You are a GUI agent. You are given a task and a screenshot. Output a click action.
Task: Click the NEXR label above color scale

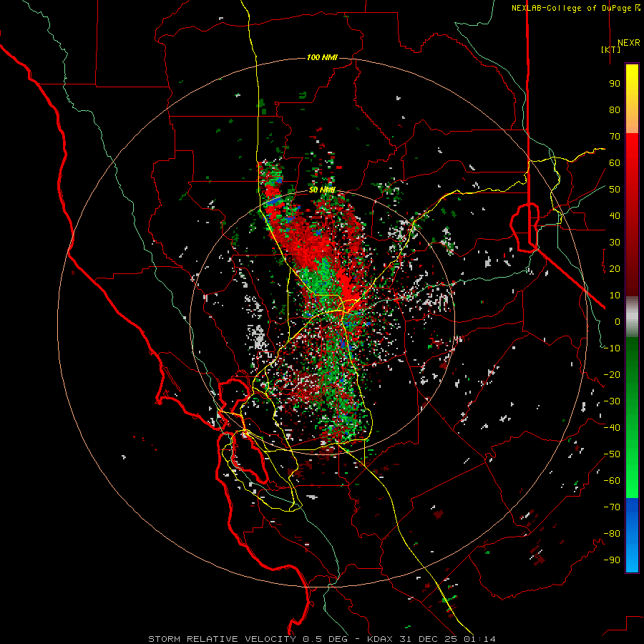tap(628, 43)
